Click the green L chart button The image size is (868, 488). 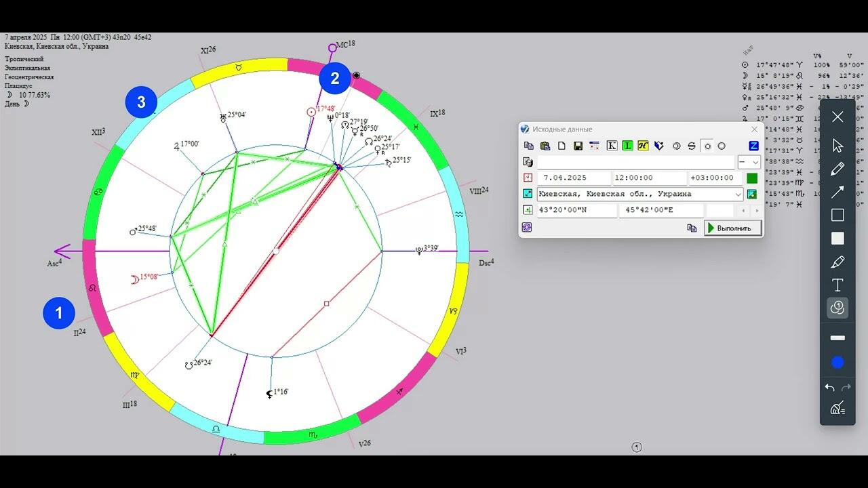coord(627,146)
